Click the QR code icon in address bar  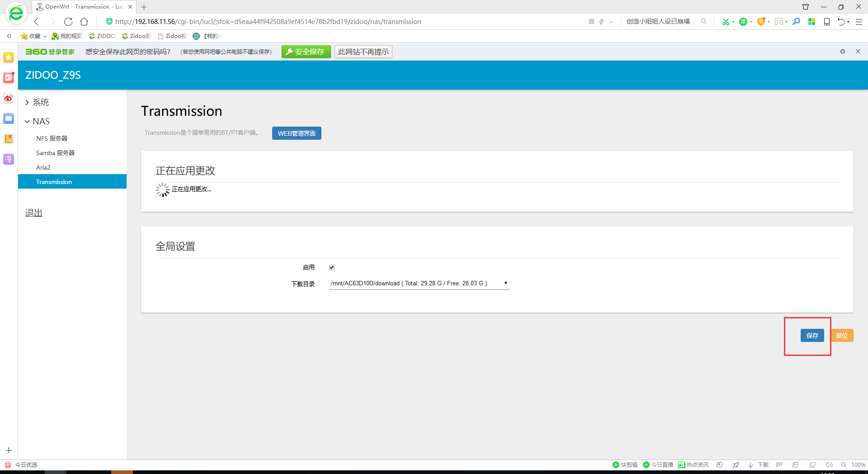coord(591,22)
